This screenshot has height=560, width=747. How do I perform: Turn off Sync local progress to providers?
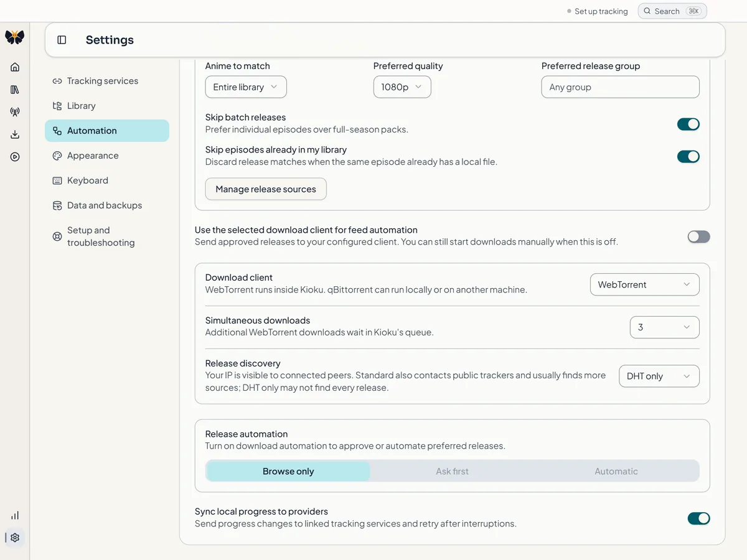[698, 518]
